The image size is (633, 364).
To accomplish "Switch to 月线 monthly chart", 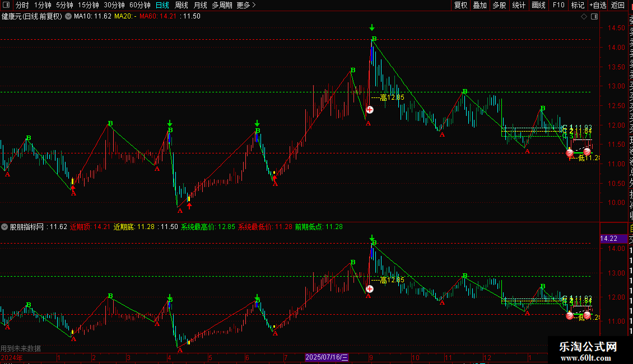I will pos(200,5).
